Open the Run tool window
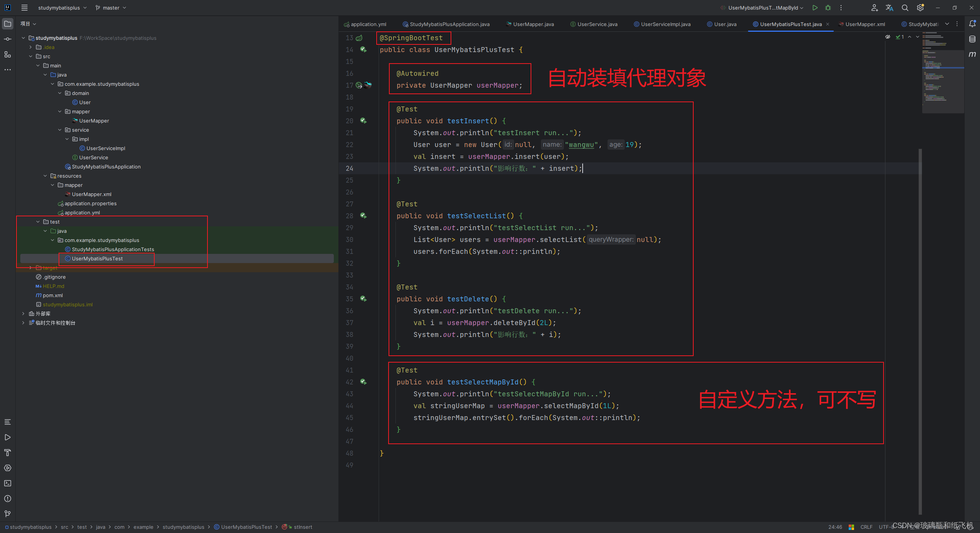This screenshot has width=980, height=533. 8,437
